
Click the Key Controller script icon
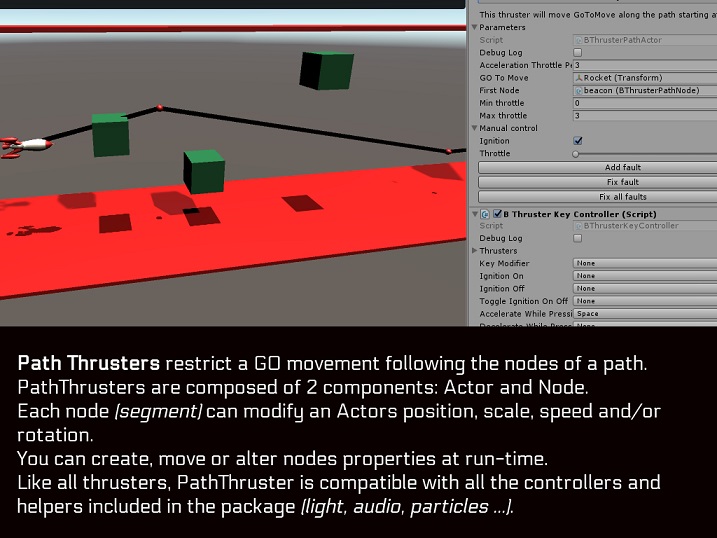[485, 214]
